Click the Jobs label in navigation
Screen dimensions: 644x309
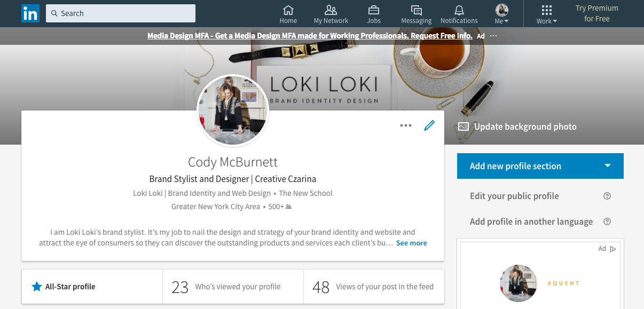tap(374, 21)
